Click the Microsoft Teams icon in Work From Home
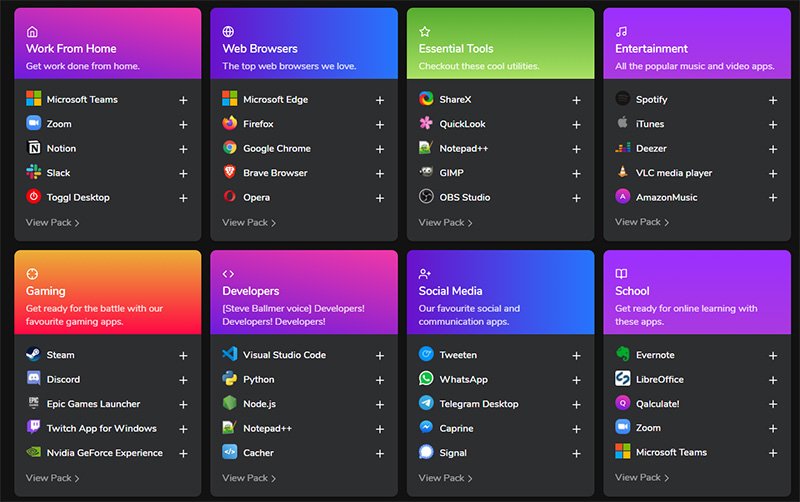 [34, 98]
